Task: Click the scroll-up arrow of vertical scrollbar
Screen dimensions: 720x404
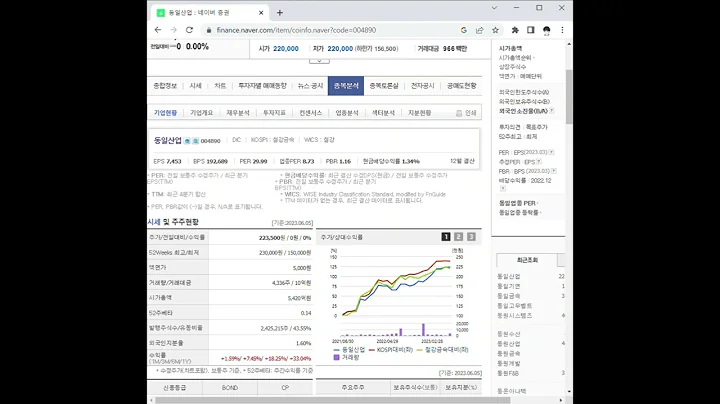Action: (x=569, y=44)
